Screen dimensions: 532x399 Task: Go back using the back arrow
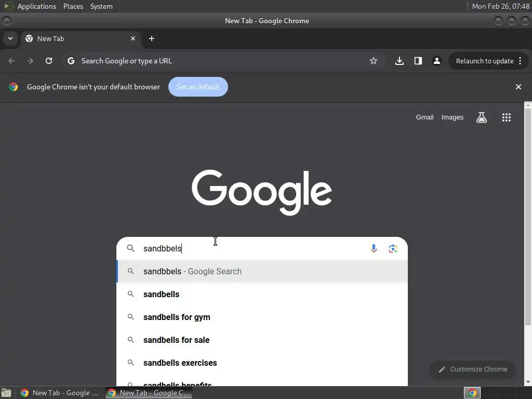(11, 61)
